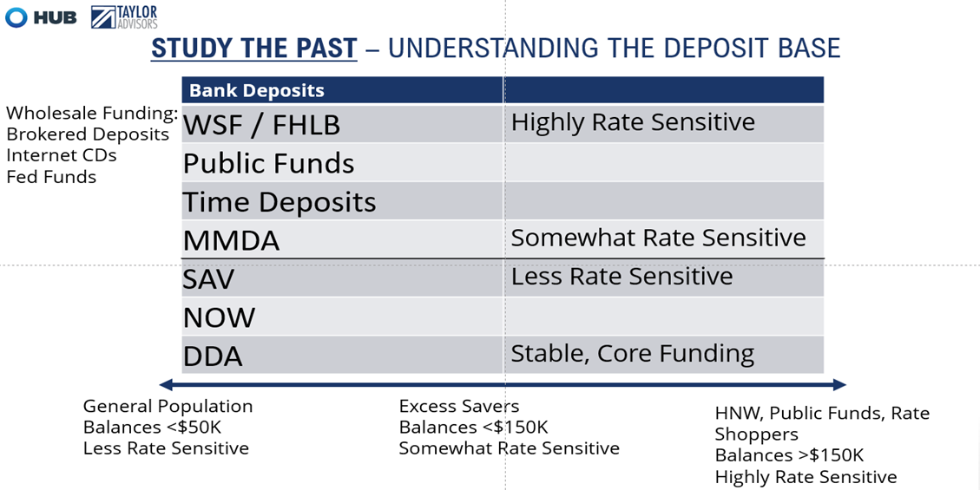Screen dimensions: 980x490
Task: Click the Wholesale Funding side note
Action: coord(92,145)
